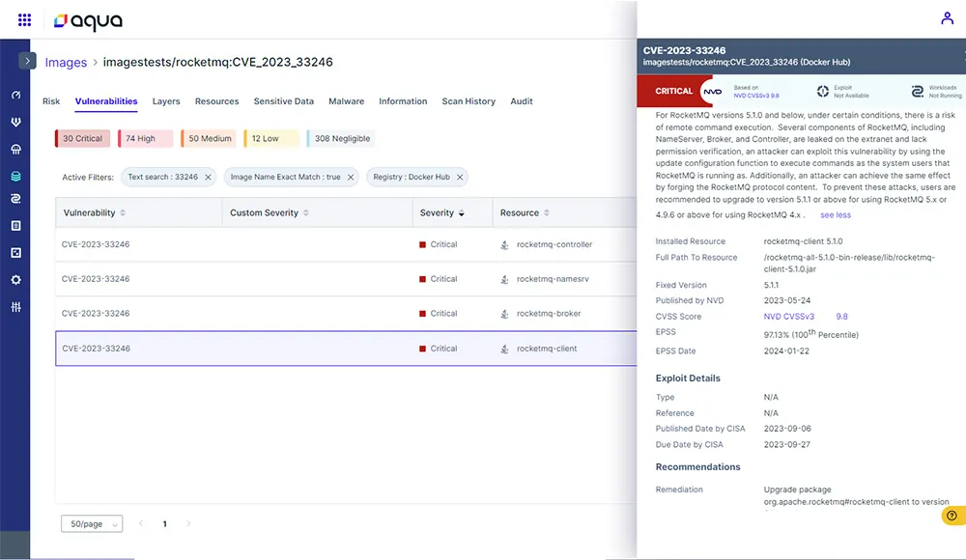Switch to the Risk tab
This screenshot has height=560, width=966.
point(51,101)
